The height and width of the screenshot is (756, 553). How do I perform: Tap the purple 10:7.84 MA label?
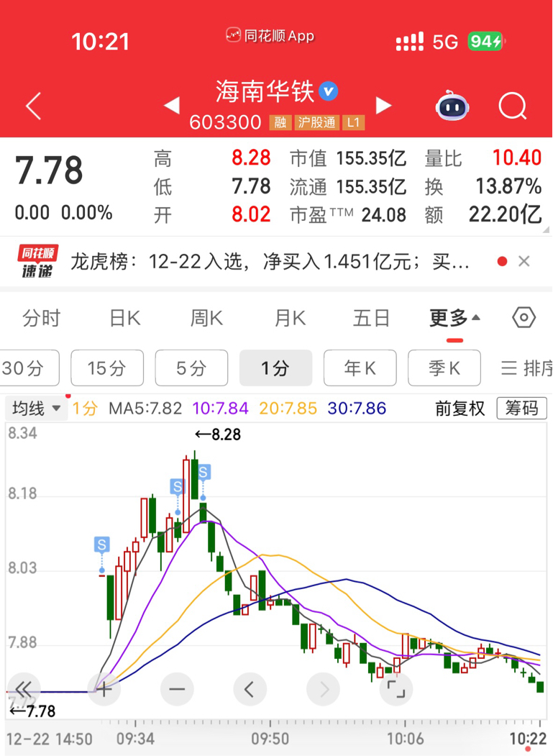click(x=220, y=409)
